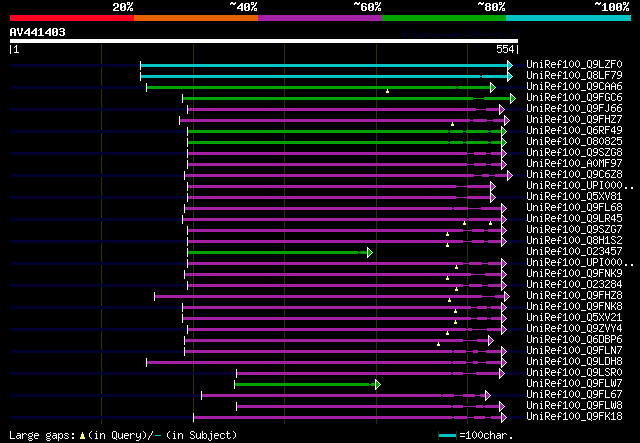Open the UniRef100_Q9FGC6 hit label
This screenshot has width=640, height=443.
[x=574, y=98]
